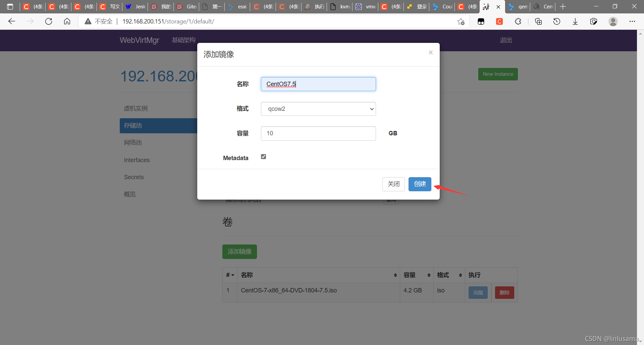Toggle the Metadata checkbox
644x345 pixels.
tap(264, 156)
